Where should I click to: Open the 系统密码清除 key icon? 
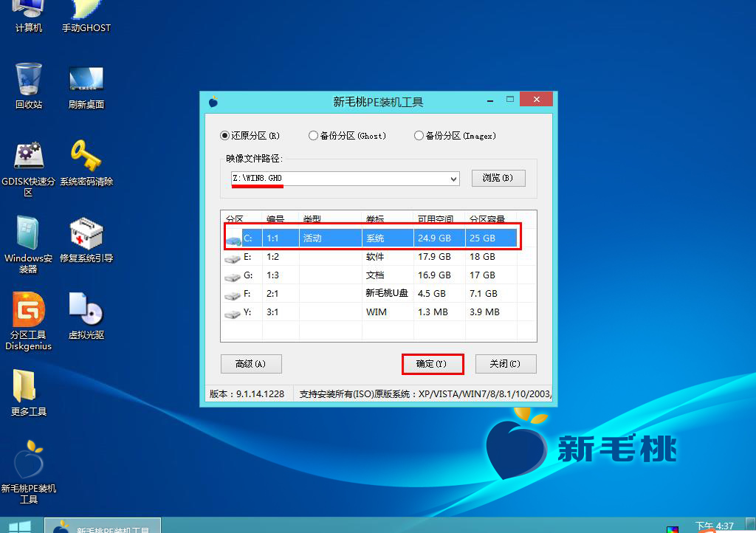click(86, 163)
